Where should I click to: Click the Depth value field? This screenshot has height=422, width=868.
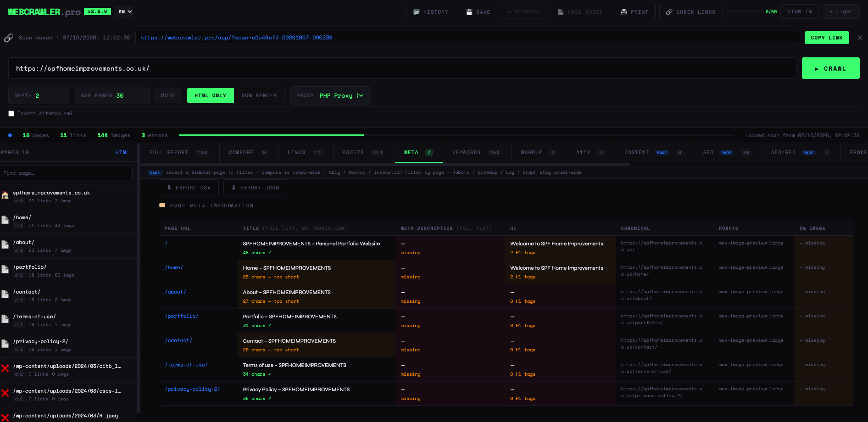pos(39,95)
